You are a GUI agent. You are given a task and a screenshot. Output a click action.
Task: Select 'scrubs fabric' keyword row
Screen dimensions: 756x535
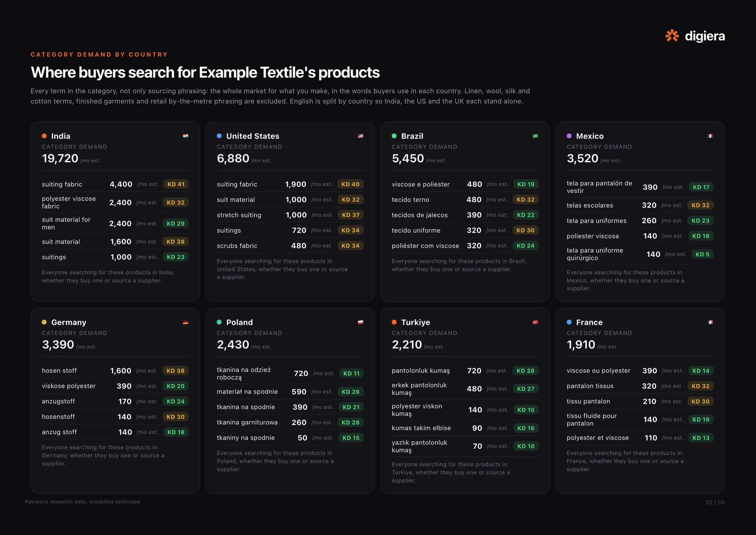point(290,246)
